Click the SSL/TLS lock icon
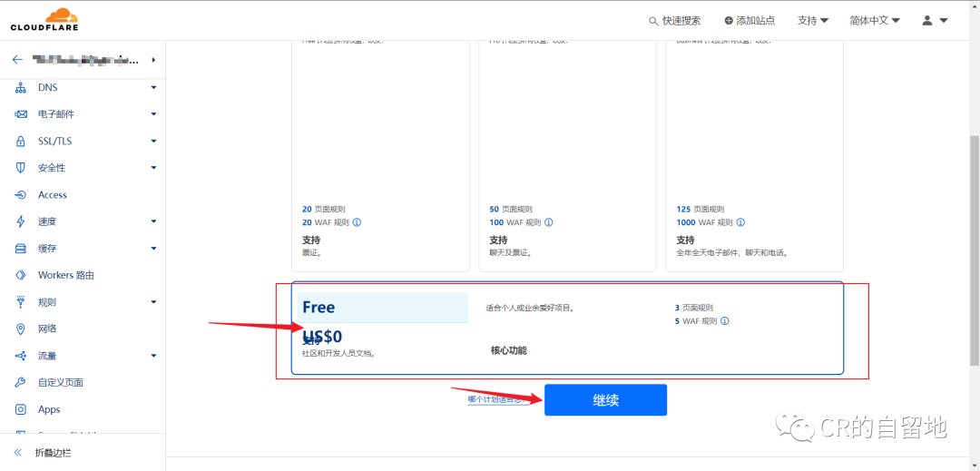Screen dimensions: 980x471 click(x=21, y=142)
